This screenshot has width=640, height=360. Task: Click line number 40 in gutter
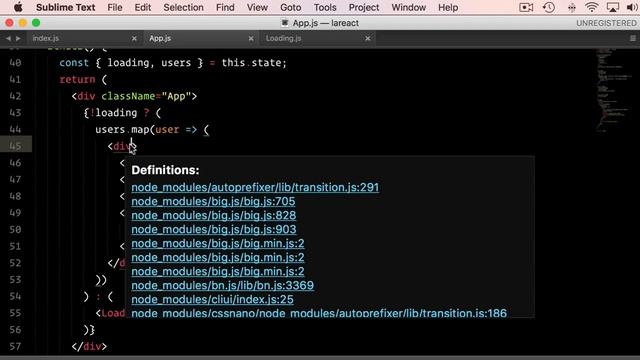coord(15,62)
